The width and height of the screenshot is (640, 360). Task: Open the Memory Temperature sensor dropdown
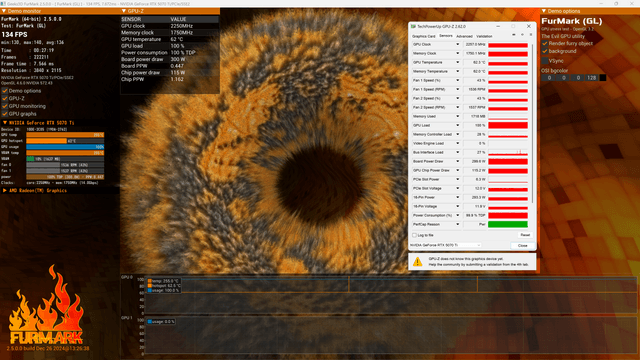(x=457, y=71)
